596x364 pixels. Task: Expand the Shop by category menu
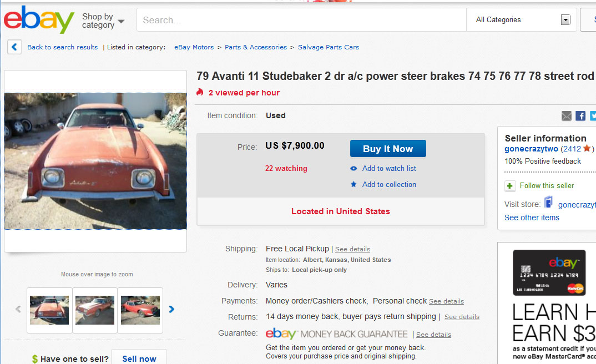click(x=103, y=21)
